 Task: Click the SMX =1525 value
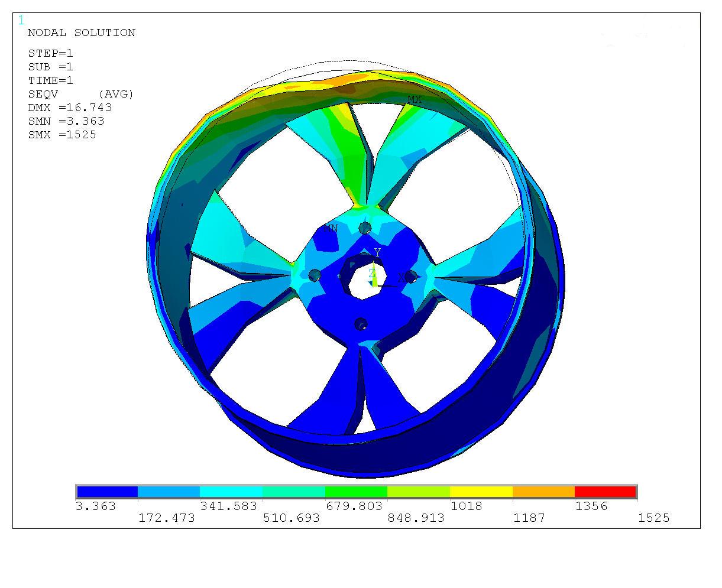62,135
